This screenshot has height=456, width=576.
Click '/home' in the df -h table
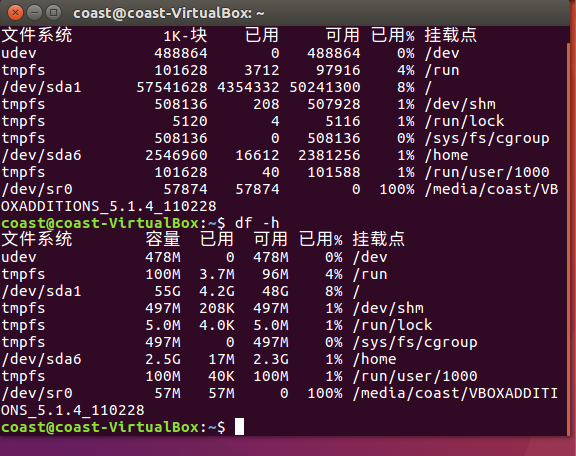374,359
